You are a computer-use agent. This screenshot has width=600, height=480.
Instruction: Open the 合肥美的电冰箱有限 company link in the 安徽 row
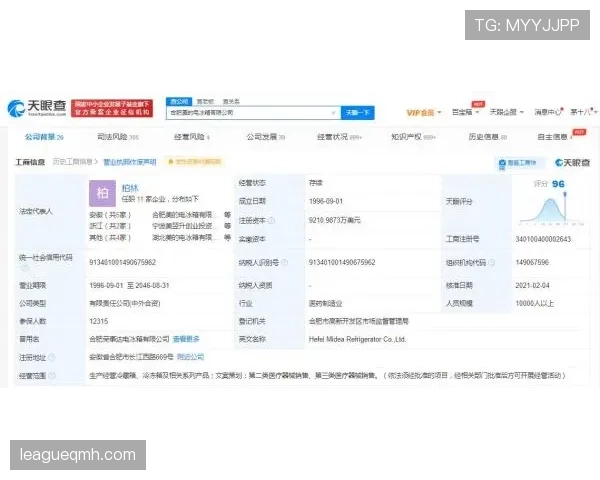point(182,215)
